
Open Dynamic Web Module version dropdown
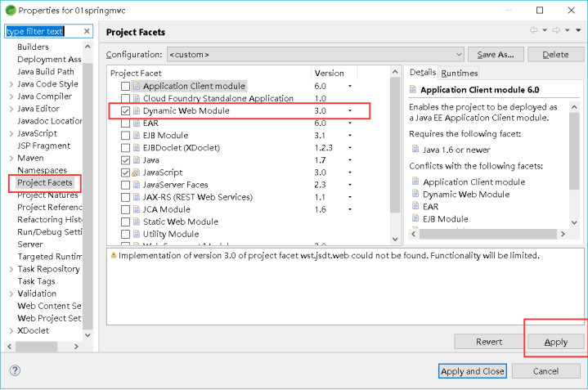[x=350, y=110]
